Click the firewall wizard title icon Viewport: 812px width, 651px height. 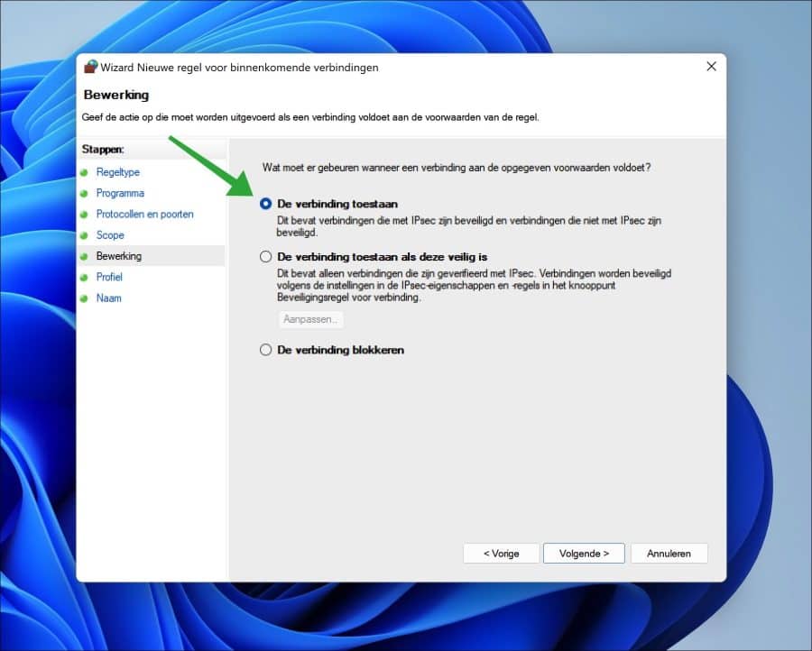coord(90,67)
